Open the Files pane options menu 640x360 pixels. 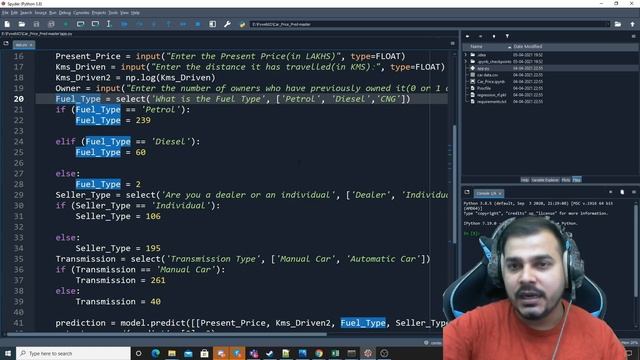(633, 36)
